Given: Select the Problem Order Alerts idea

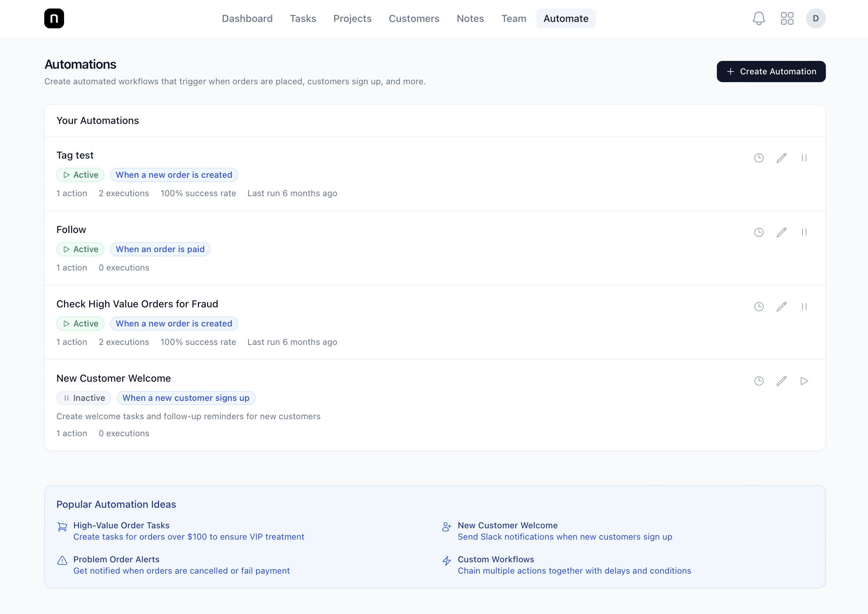Looking at the screenshot, I should (116, 559).
